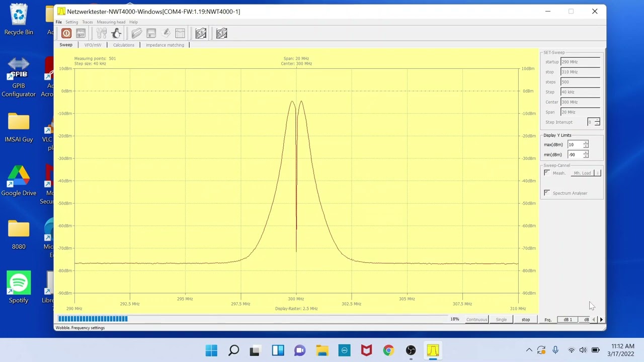Show hidden tray icons chevron
This screenshot has height=362, width=644.
tap(529, 350)
